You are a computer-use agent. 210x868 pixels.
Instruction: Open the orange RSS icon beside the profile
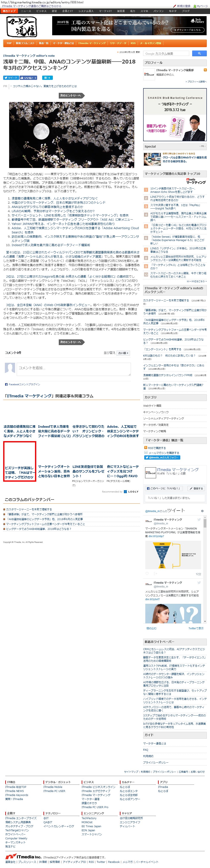tap(205, 70)
